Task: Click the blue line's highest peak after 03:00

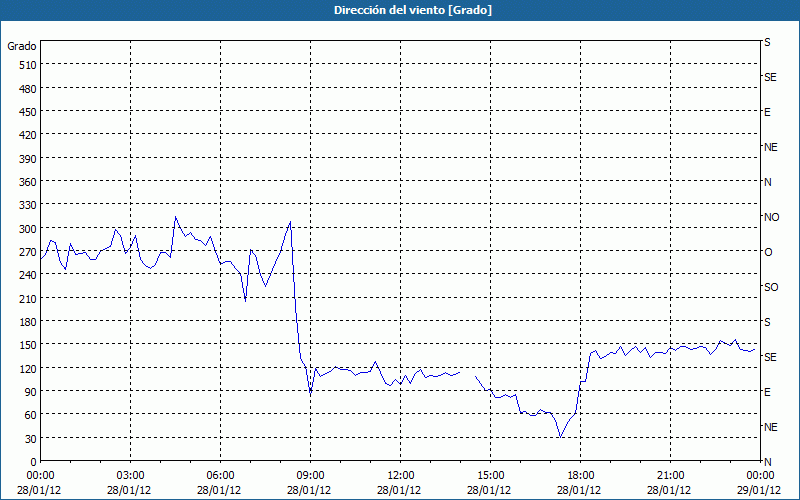Action: [x=176, y=217]
